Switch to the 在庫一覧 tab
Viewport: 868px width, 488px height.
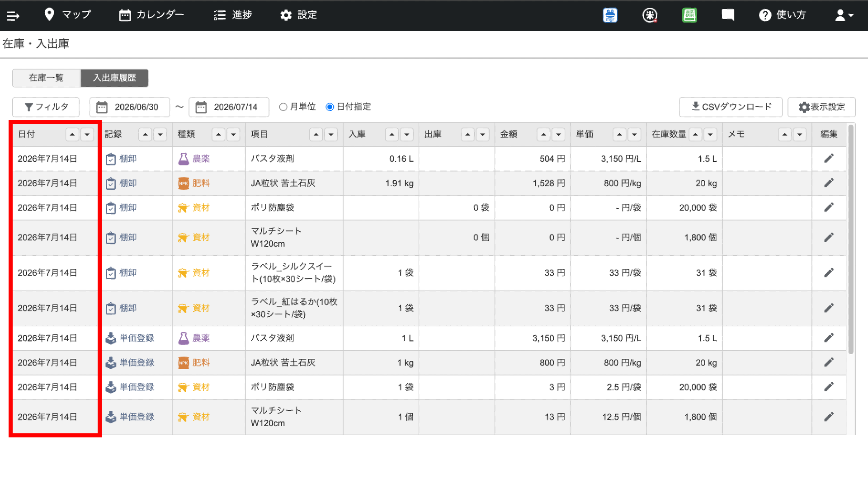click(47, 78)
